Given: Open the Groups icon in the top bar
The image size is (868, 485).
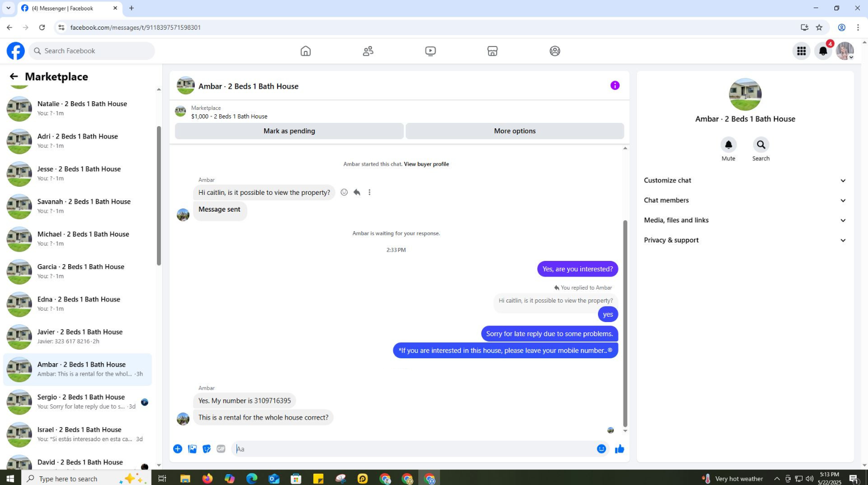Looking at the screenshot, I should click(555, 51).
